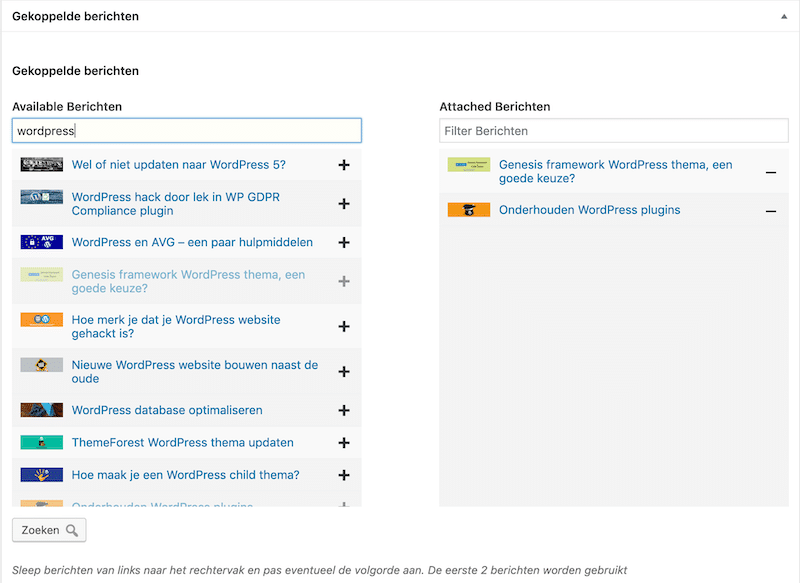The width and height of the screenshot is (800, 583).
Task: Open 'Nieuwe WordPress website bouwen naast de oude' link
Action: point(195,371)
